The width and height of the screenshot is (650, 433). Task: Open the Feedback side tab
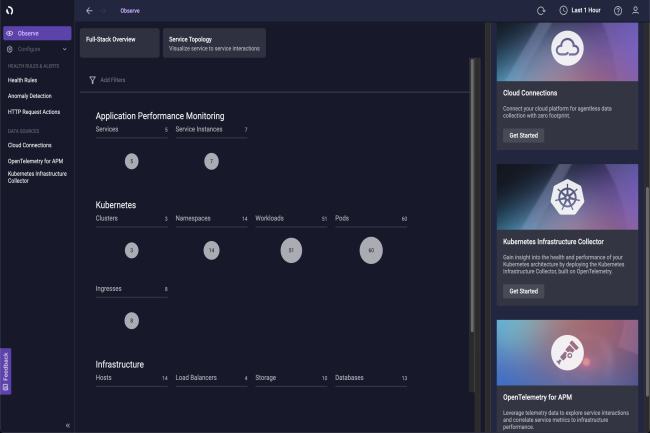(x=6, y=371)
